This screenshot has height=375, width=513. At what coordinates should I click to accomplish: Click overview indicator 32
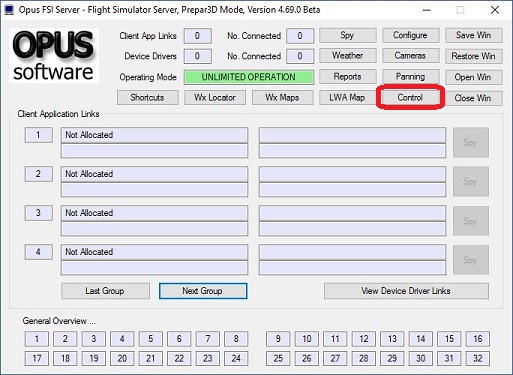(x=478, y=359)
